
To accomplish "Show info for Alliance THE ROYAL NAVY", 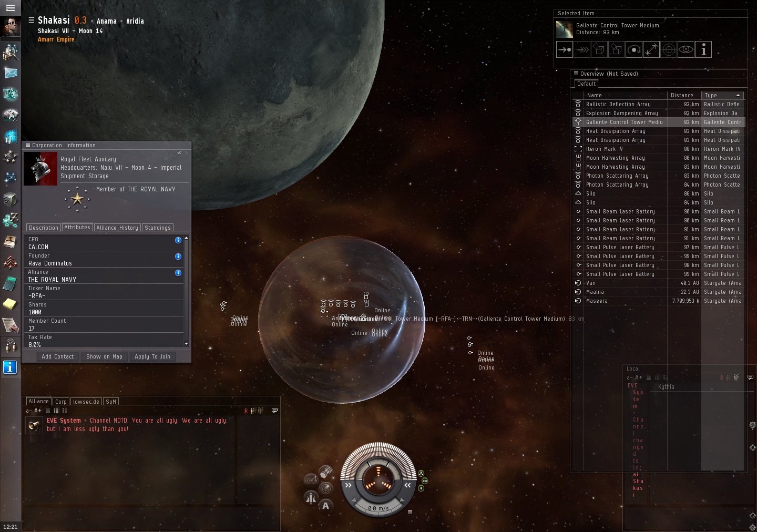I will (x=178, y=273).
